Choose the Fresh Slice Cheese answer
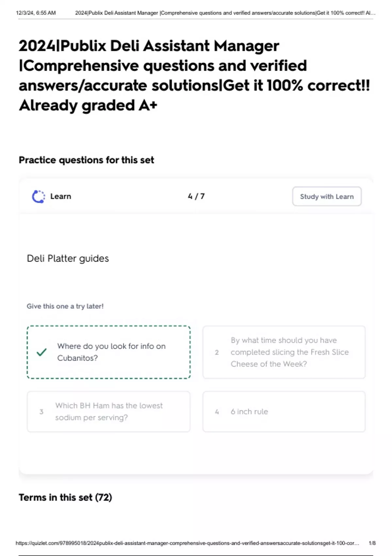392x556 pixels. pyautogui.click(x=284, y=352)
